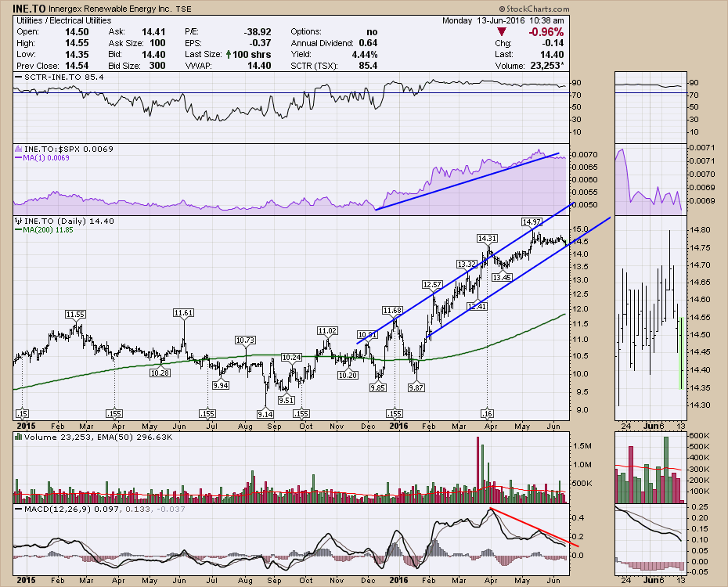Click the Open price 14.50
The height and width of the screenshot is (587, 728).
(x=77, y=32)
